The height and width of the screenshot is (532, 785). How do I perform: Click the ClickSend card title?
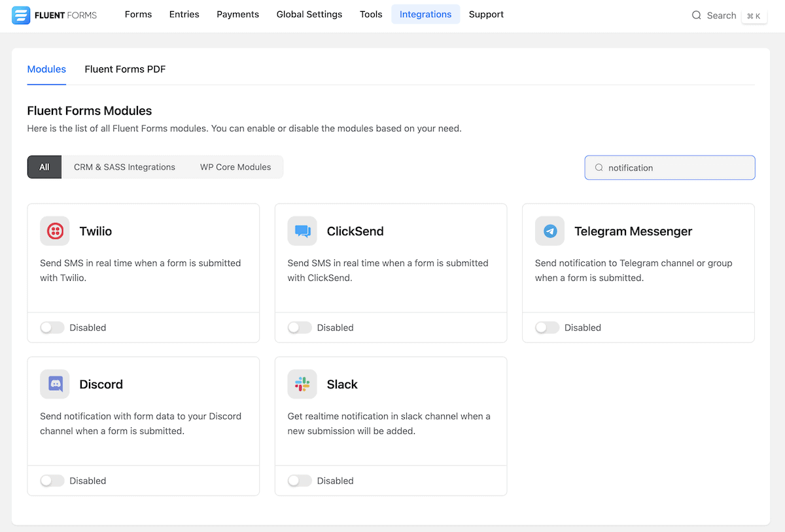click(355, 231)
